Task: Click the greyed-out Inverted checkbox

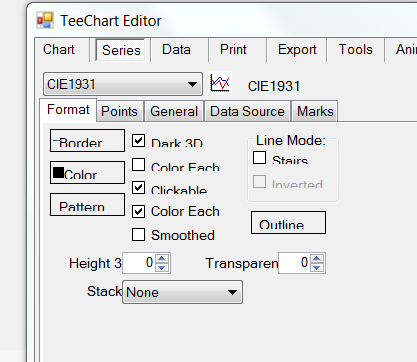Action: pos(259,182)
